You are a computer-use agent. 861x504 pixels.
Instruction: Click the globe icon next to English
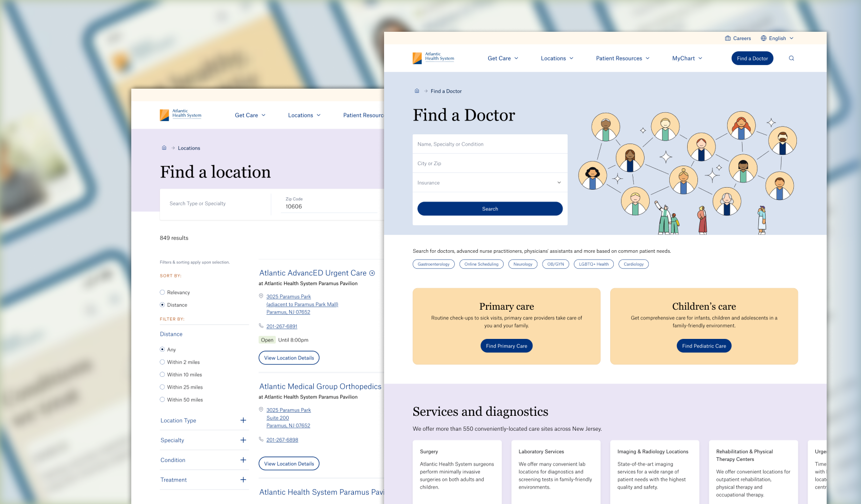pyautogui.click(x=764, y=38)
